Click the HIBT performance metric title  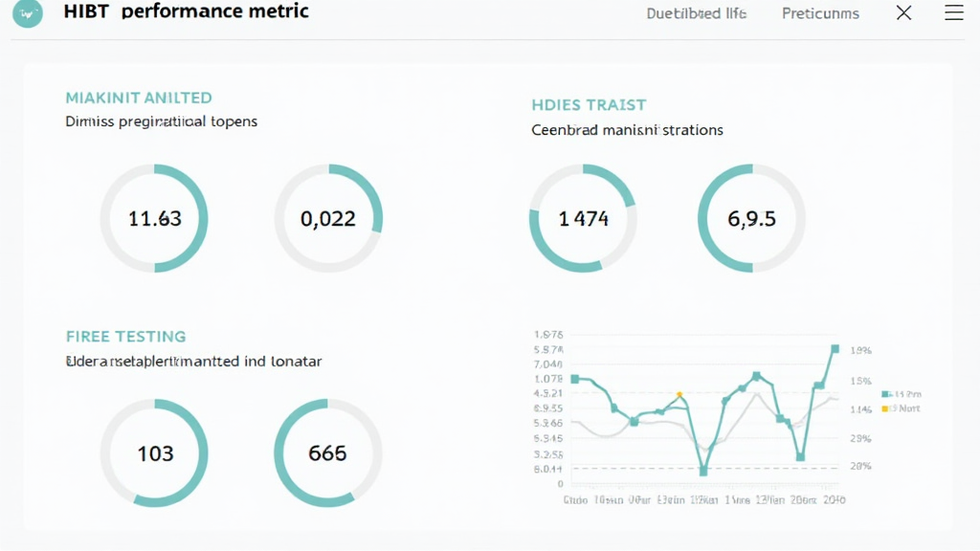click(x=186, y=13)
